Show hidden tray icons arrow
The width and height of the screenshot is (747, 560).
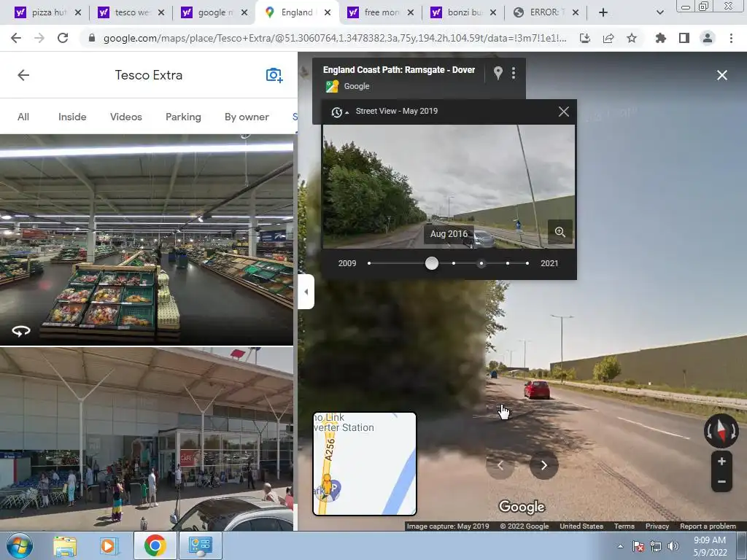[x=620, y=546]
